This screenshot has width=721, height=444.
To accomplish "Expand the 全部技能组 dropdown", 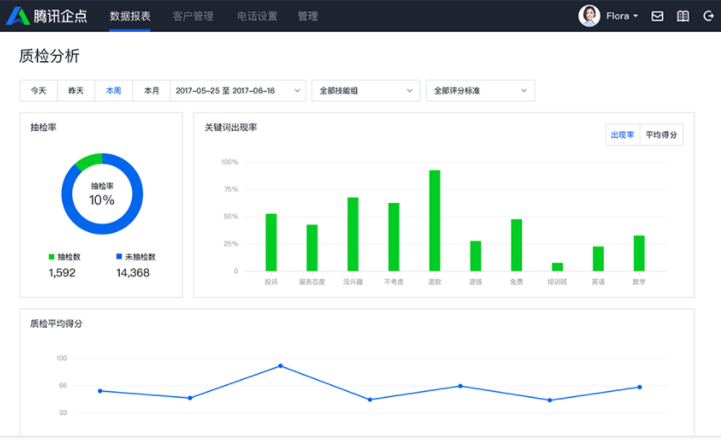I will click(x=366, y=91).
